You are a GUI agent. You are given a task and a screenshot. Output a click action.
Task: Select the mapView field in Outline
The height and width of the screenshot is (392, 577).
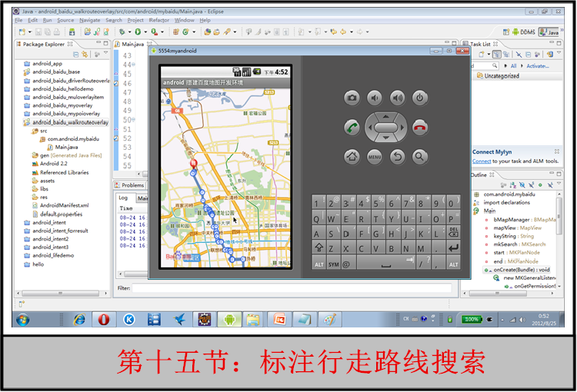pyautogui.click(x=518, y=228)
